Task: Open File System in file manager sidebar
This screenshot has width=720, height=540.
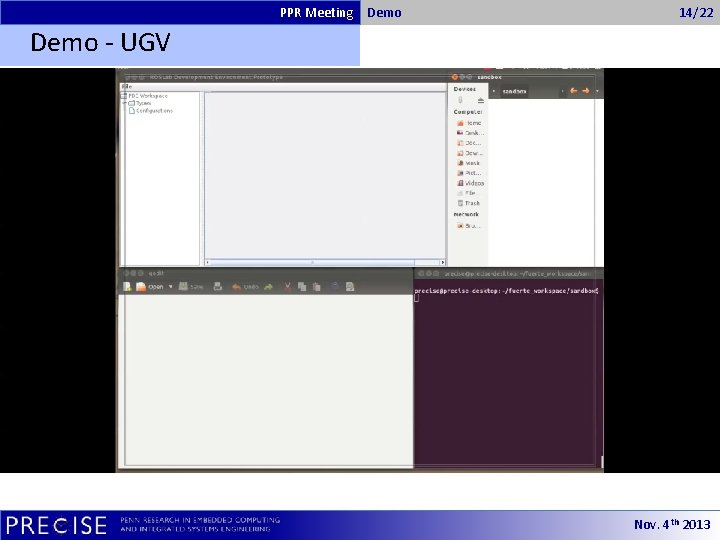Action: pyautogui.click(x=466, y=193)
